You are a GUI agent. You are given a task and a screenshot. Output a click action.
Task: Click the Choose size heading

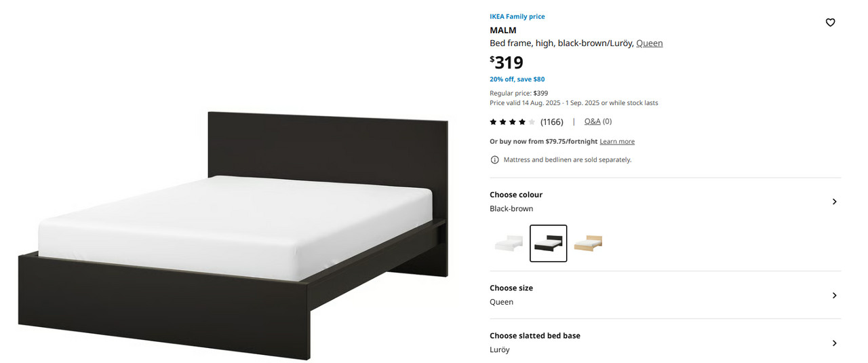click(511, 288)
